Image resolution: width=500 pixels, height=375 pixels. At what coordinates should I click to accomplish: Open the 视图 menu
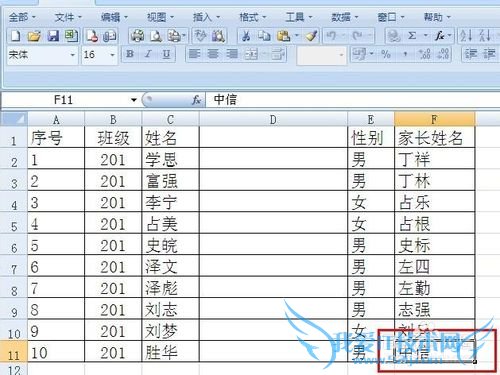160,17
